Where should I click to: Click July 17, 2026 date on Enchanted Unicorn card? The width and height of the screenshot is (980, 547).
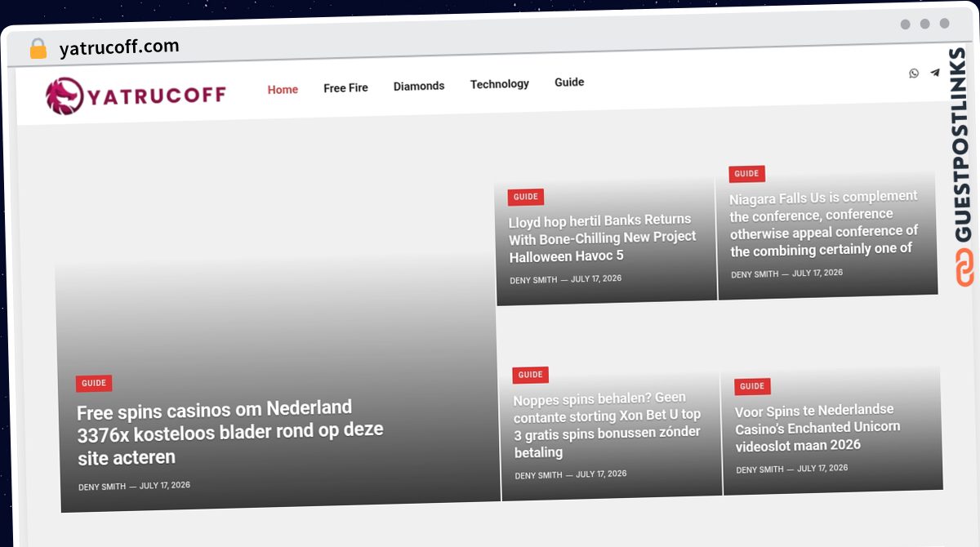pos(822,468)
